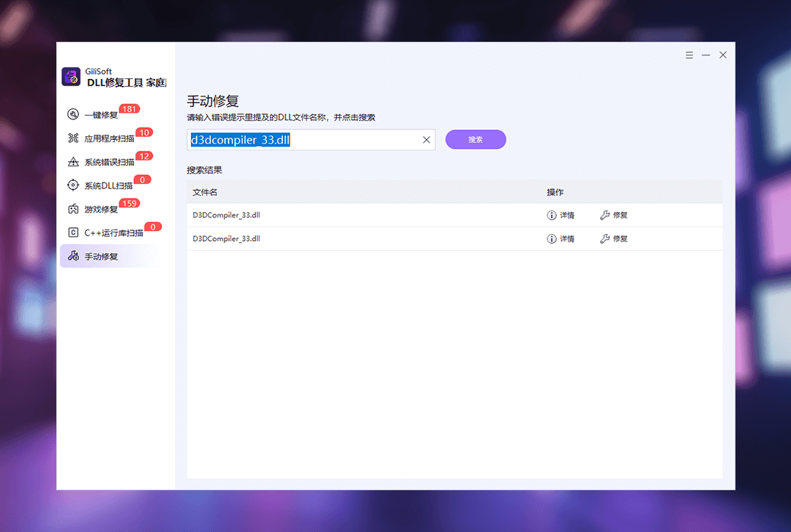Open 系统DLL扫描 system DLL scan
The height and width of the screenshot is (532, 791).
[108, 185]
